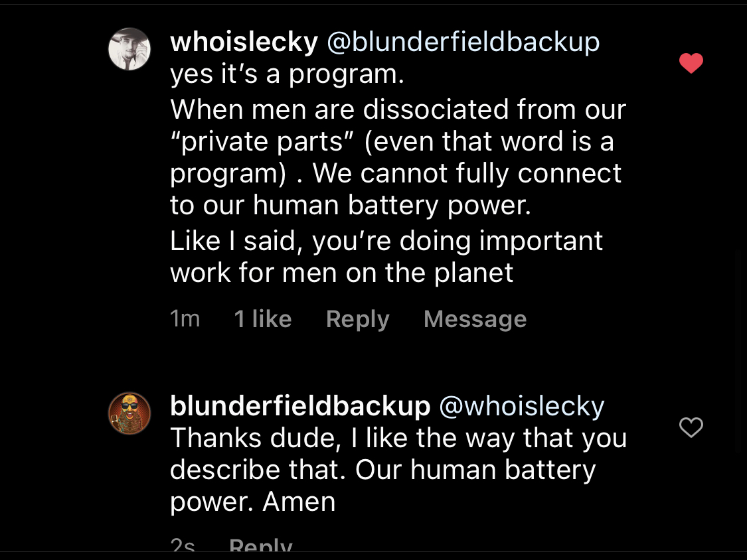
Task: Reply to blunderfieldbackup's comment
Action: coord(260,547)
